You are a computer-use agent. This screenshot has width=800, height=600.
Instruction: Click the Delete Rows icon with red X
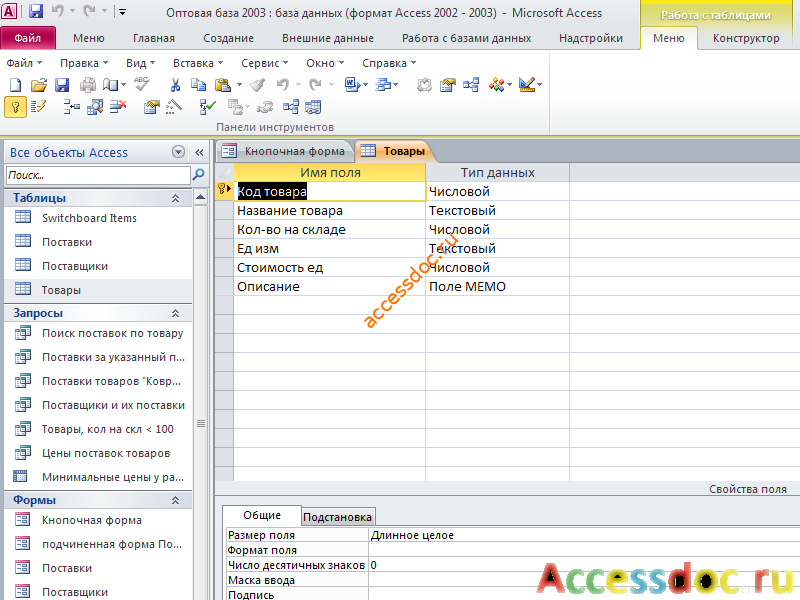click(118, 107)
